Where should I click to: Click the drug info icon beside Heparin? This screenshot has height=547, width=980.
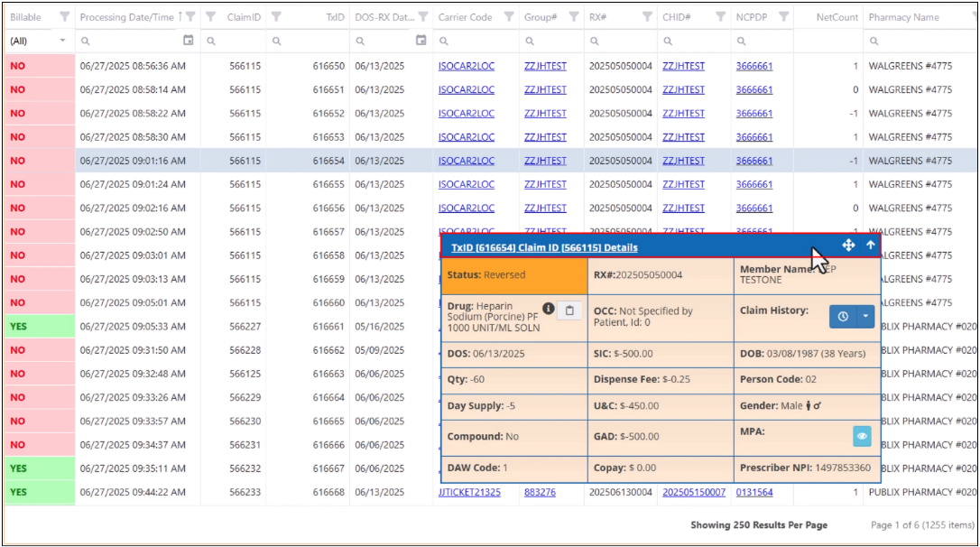tap(548, 308)
